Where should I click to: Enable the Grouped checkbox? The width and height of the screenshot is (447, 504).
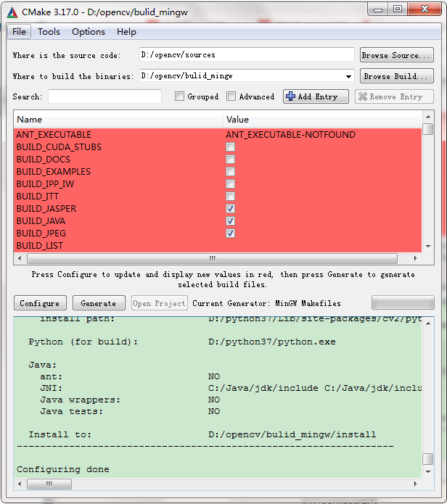click(179, 96)
